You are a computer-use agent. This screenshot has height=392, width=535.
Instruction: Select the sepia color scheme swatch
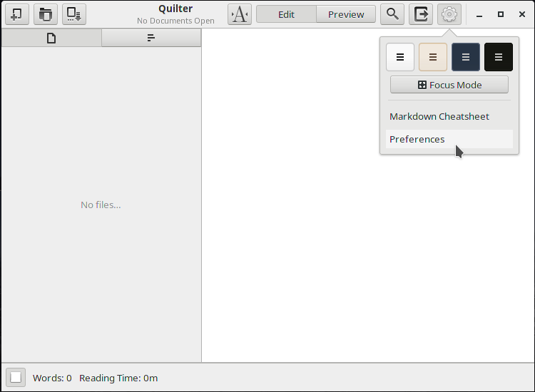(x=433, y=57)
